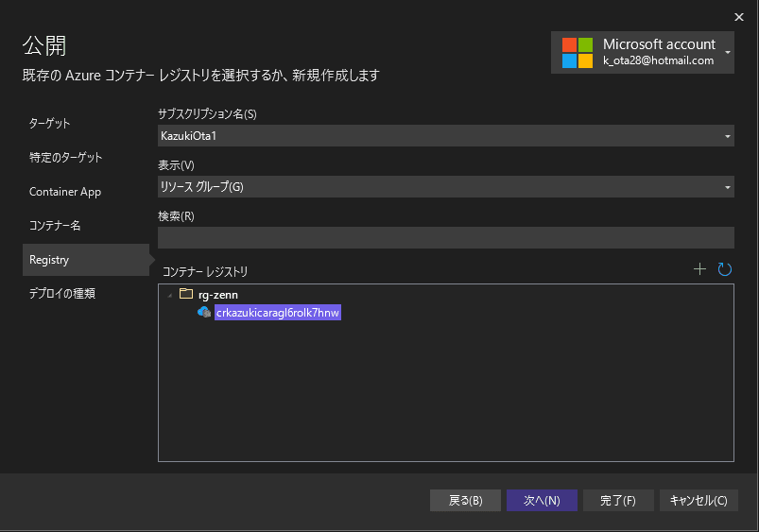Go to the デプロイの種類 step

click(62, 293)
